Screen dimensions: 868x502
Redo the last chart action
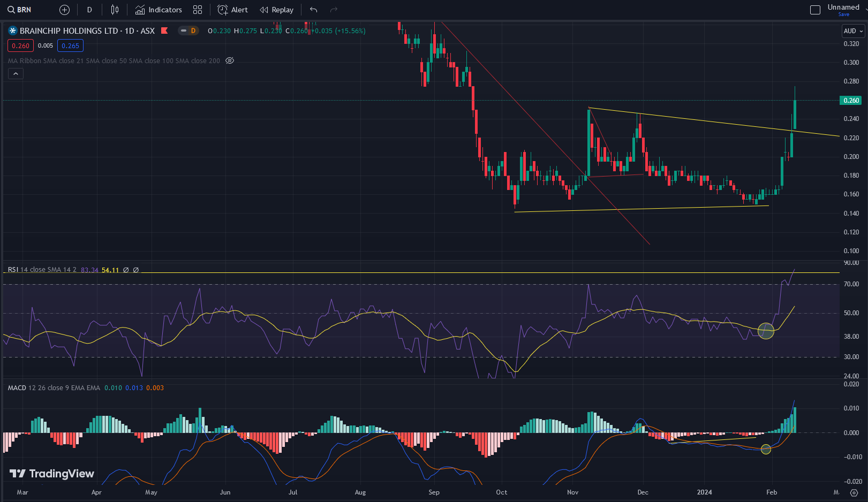[334, 10]
